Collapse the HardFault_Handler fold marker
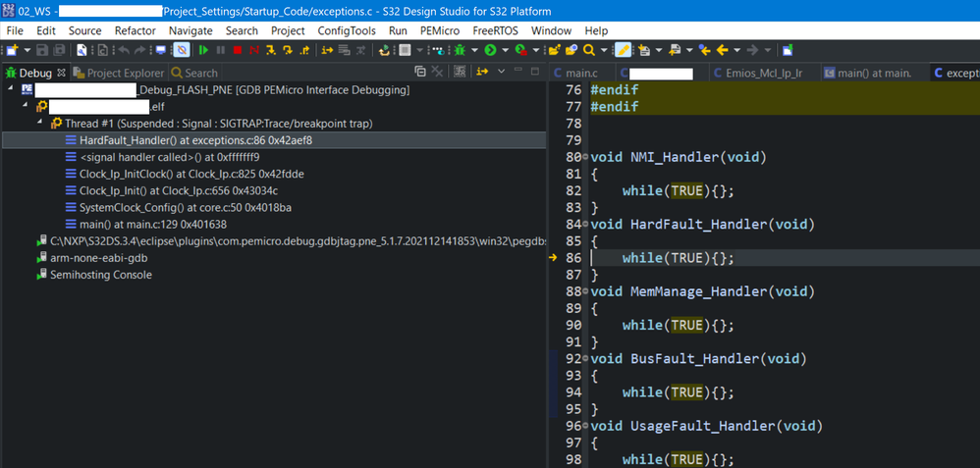The image size is (980, 468). tap(585, 225)
